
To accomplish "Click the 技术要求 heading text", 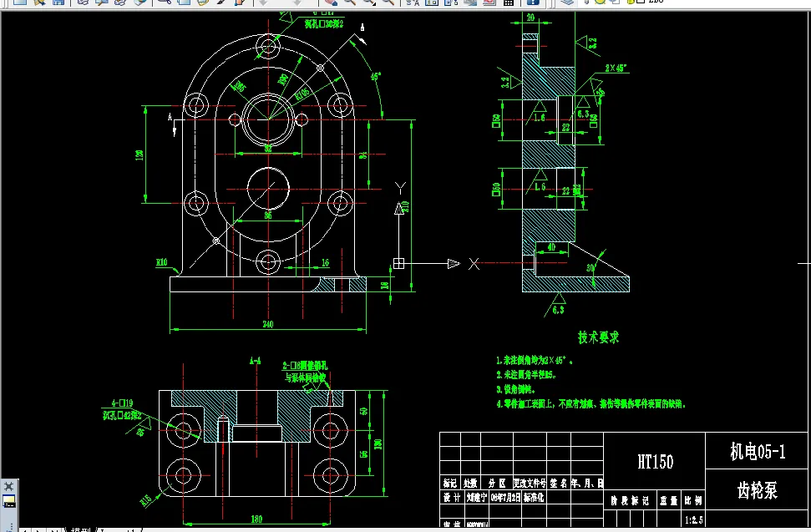I will coord(598,337).
